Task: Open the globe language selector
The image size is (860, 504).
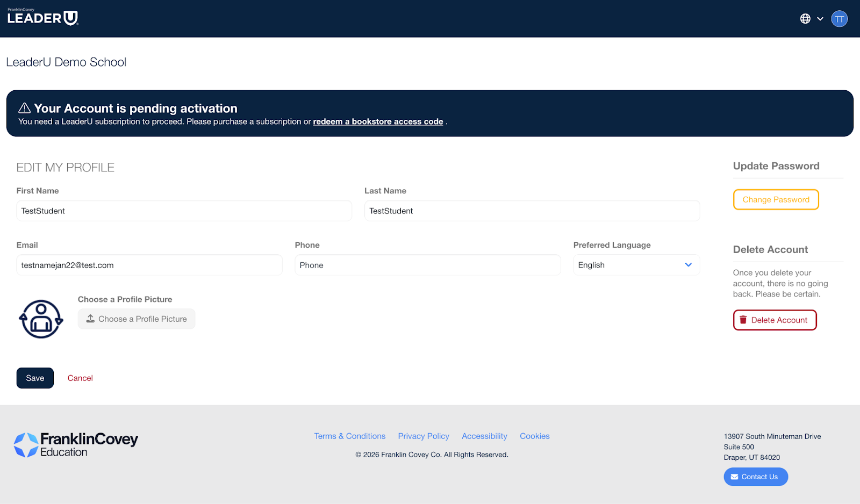Action: pos(805,19)
